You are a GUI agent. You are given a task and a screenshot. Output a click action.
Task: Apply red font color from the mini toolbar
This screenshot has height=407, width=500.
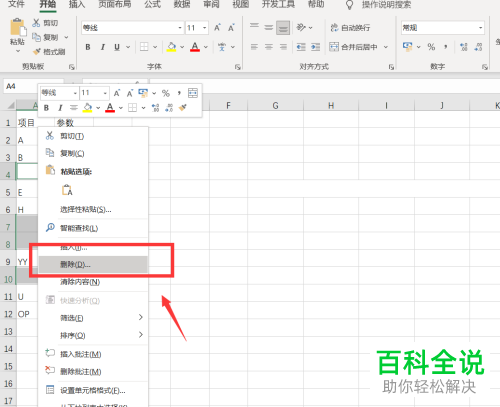(x=110, y=108)
